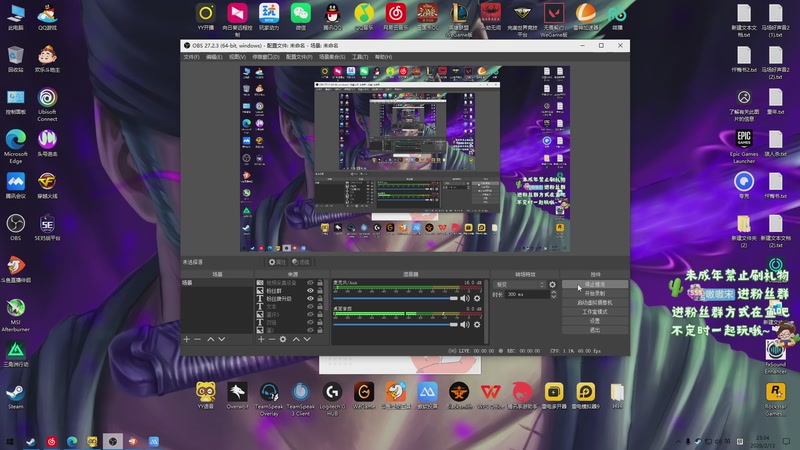The image size is (800, 450).
Task: Click the OBS preview canvas
Action: [x=405, y=159]
